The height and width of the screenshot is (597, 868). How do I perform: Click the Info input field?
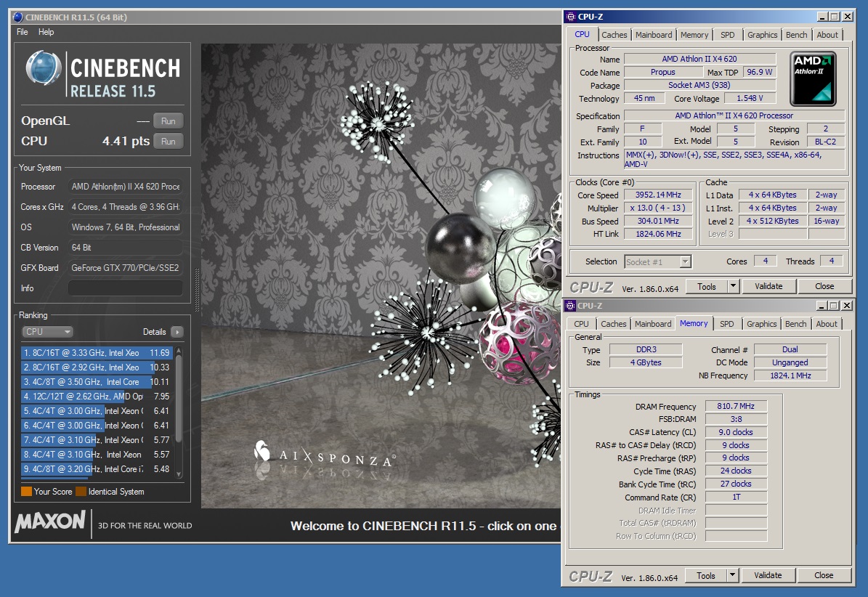[x=126, y=288]
